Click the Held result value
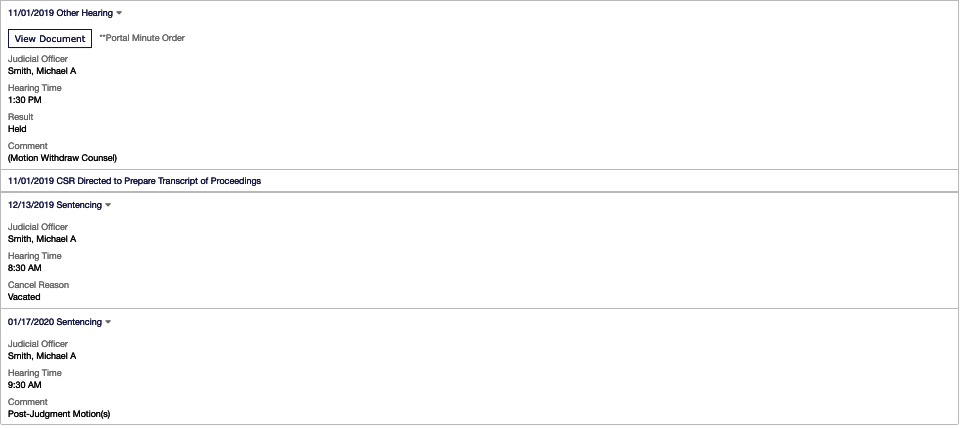This screenshot has height=428, width=961. tap(17, 129)
